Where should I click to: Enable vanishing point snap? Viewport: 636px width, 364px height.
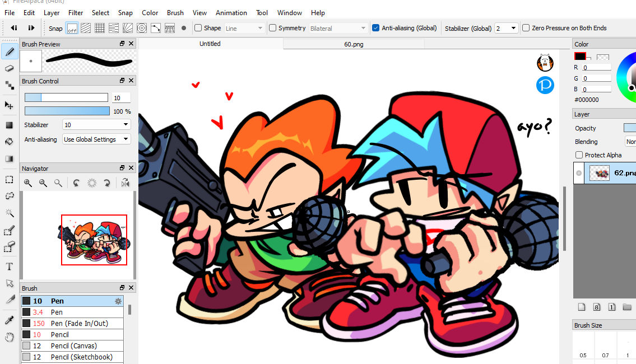pos(114,28)
